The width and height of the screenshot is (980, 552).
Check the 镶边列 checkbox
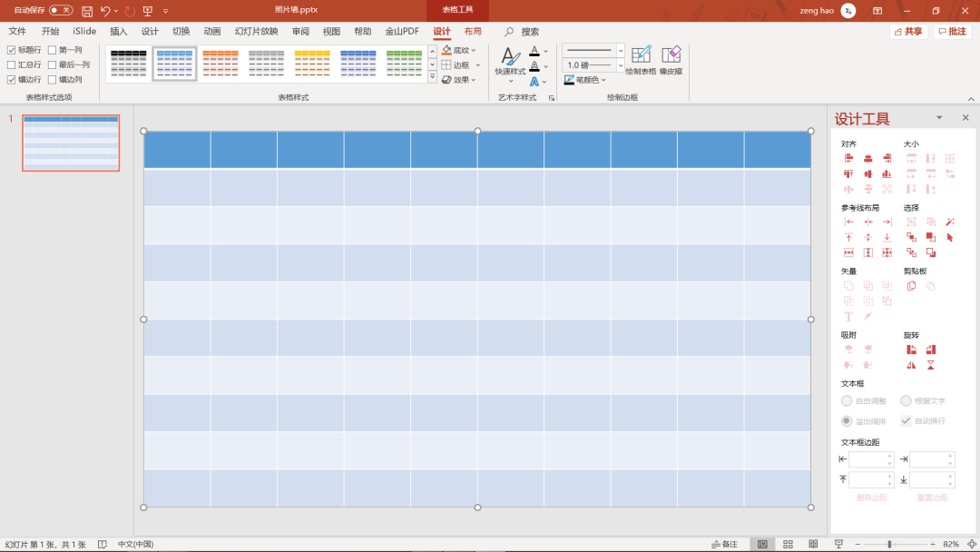53,79
